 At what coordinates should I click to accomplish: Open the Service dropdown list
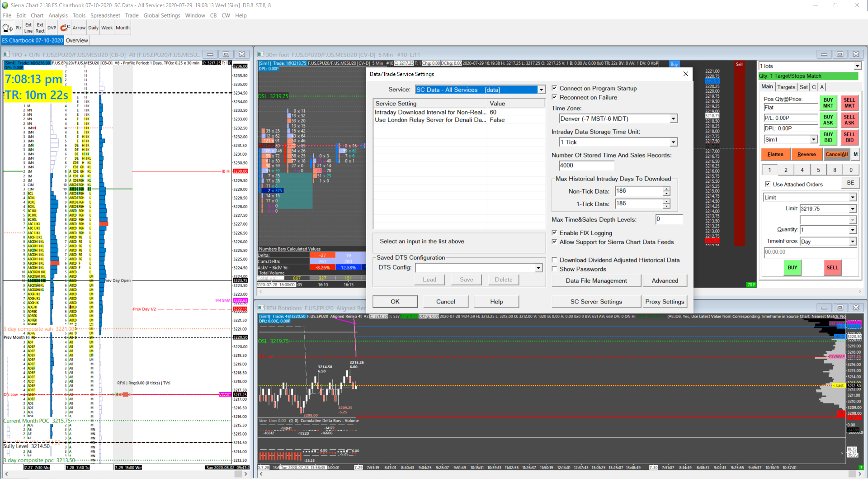(x=541, y=90)
